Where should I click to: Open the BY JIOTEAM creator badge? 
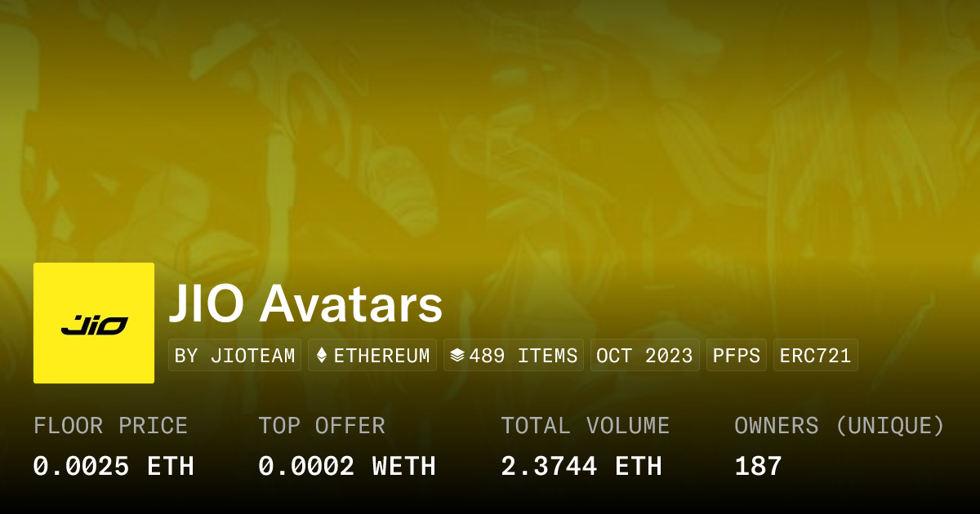point(235,356)
